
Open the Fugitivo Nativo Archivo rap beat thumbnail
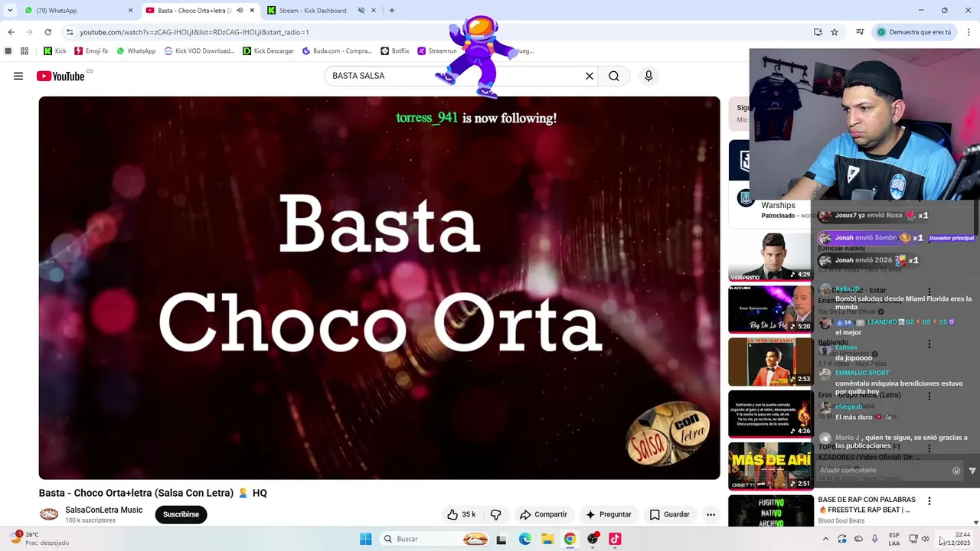click(770, 510)
